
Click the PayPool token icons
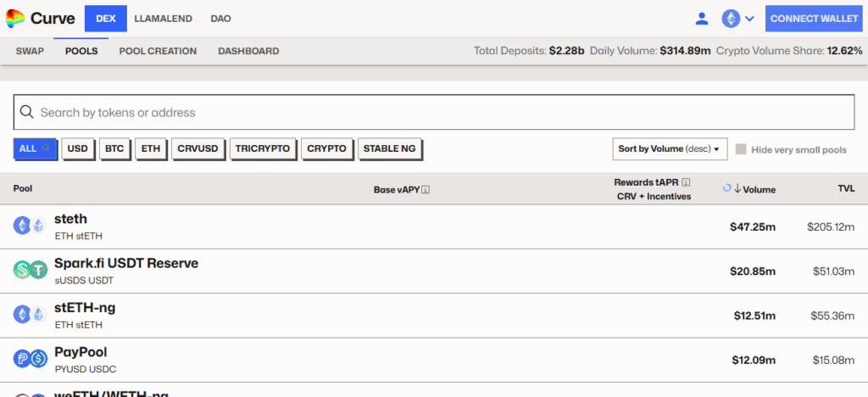(30, 359)
